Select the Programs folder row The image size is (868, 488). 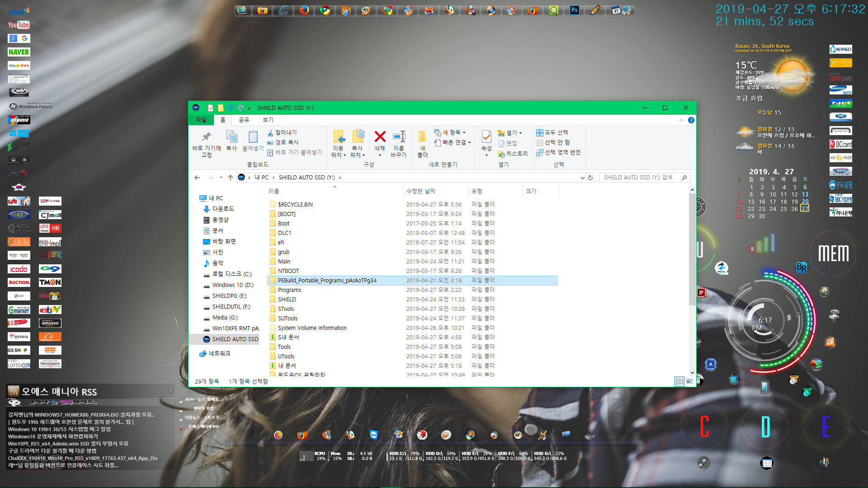412,290
